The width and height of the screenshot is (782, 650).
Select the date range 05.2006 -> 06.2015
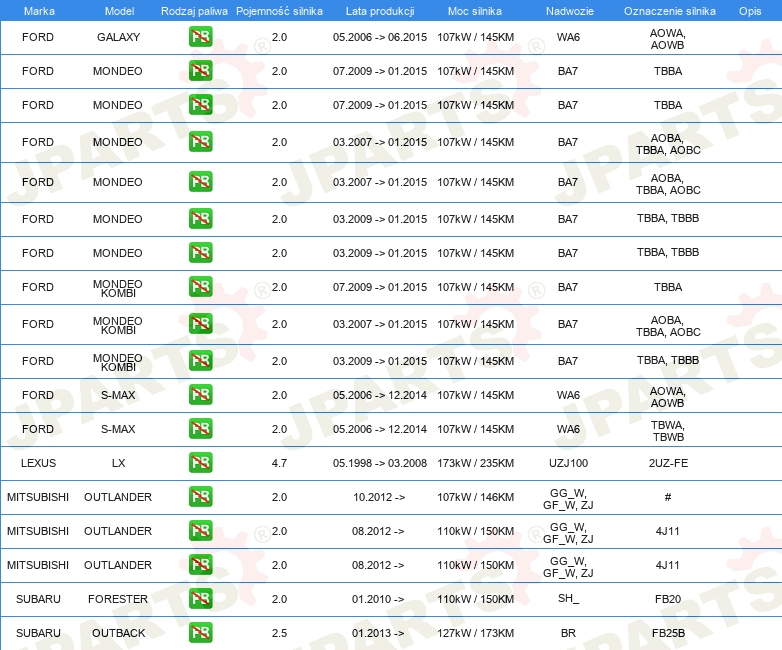click(x=380, y=37)
